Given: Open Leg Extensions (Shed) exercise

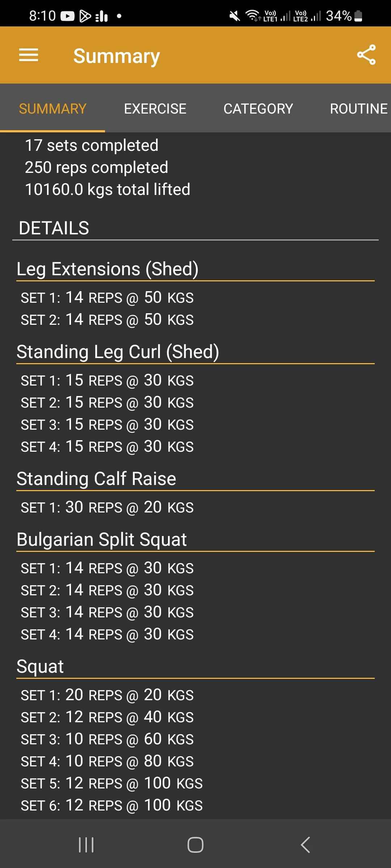Looking at the screenshot, I should point(108,269).
